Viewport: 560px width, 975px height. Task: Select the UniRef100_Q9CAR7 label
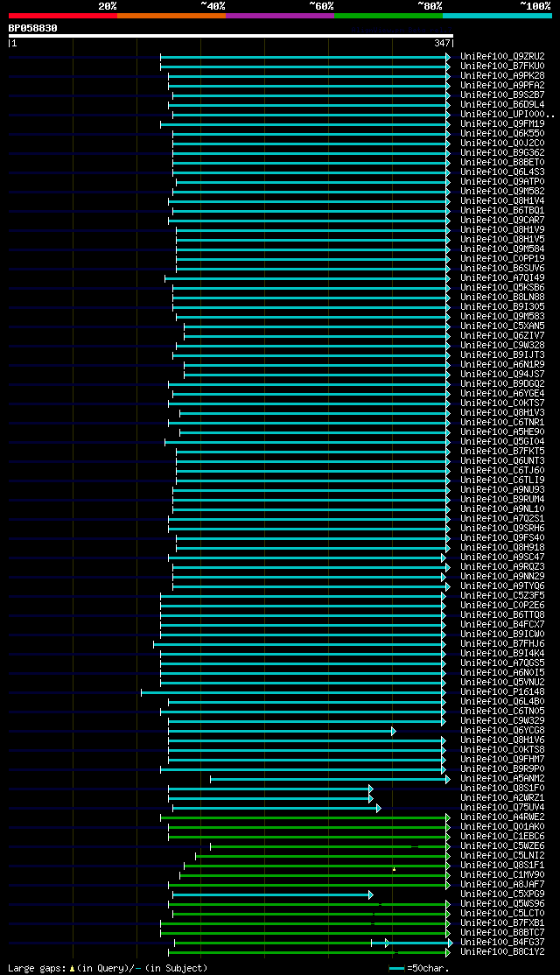tap(502, 221)
